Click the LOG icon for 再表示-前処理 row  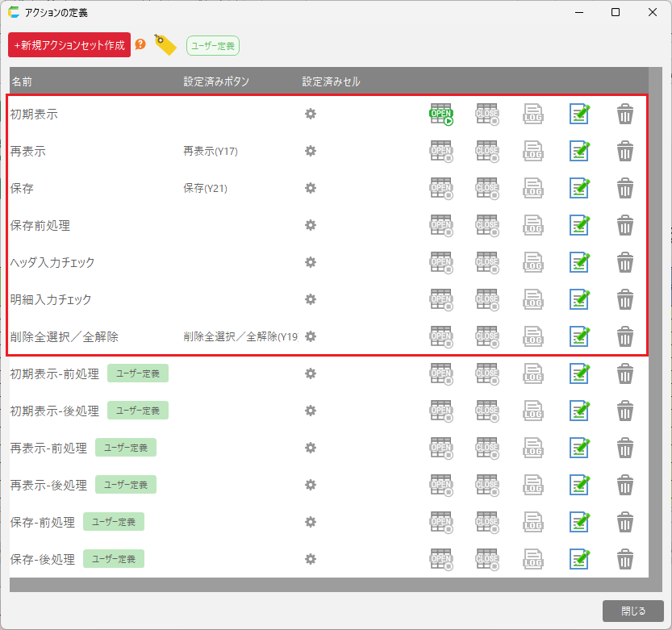[532, 448]
